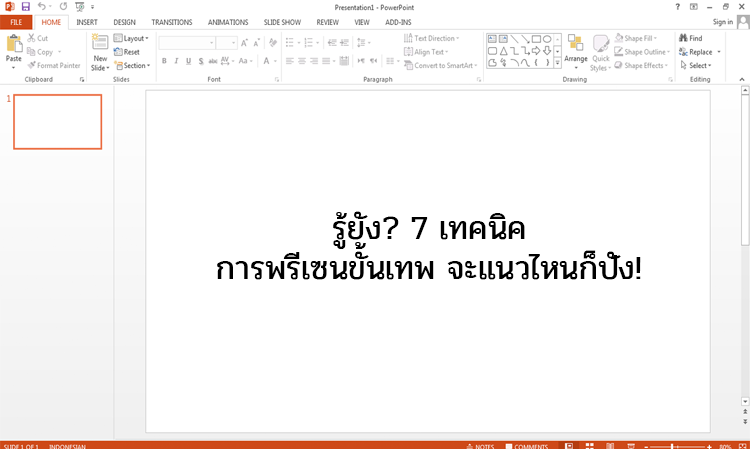The image size is (750, 449).
Task: Select the Format Painter tool
Action: [54, 66]
